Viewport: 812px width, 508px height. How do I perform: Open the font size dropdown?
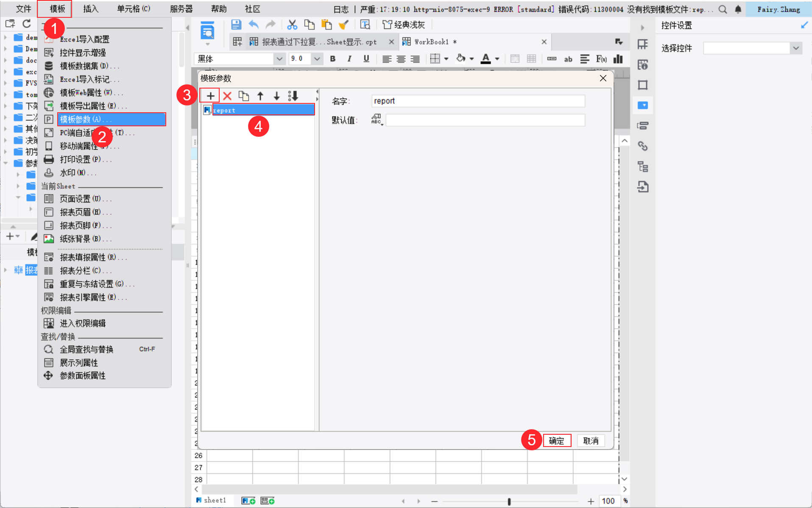click(317, 59)
